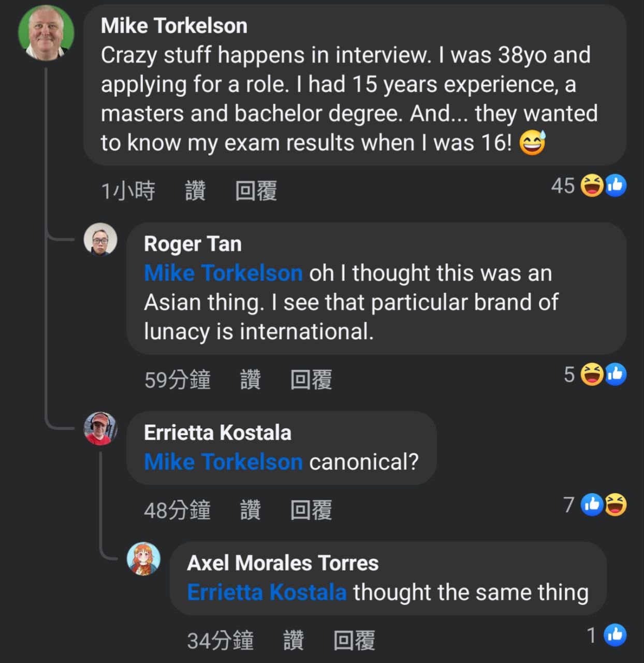Like Roger Tan's reply (讚)

[x=250, y=380]
